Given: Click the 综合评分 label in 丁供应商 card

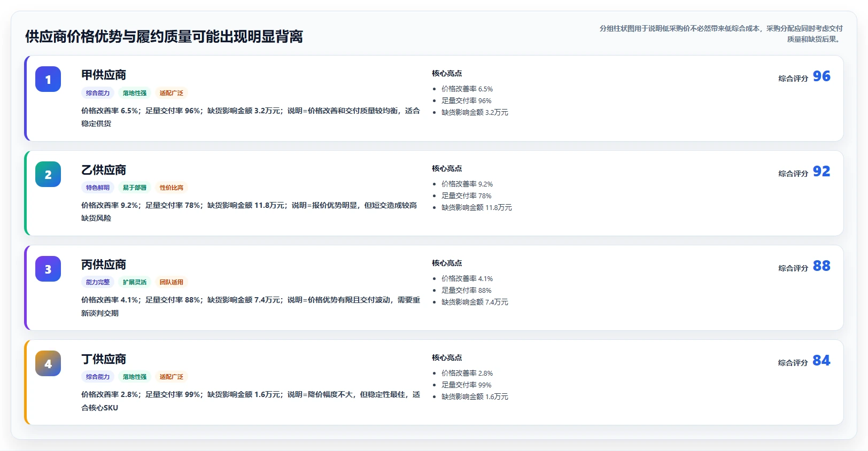Looking at the screenshot, I should click(793, 363).
